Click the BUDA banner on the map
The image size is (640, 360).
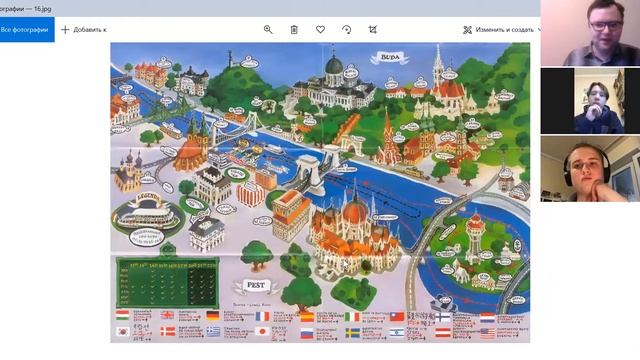[x=390, y=58]
